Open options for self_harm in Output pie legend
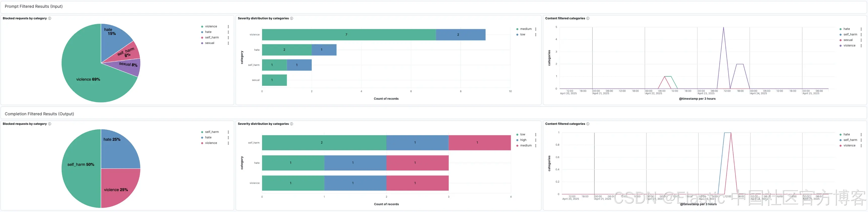The width and height of the screenshot is (868, 212). [x=228, y=132]
